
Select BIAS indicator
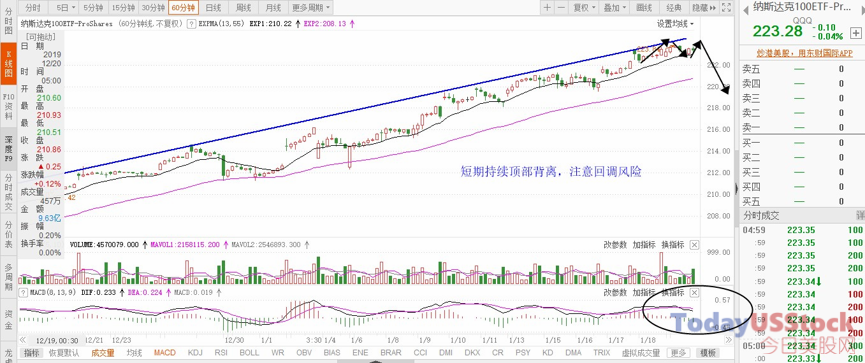[332, 353]
